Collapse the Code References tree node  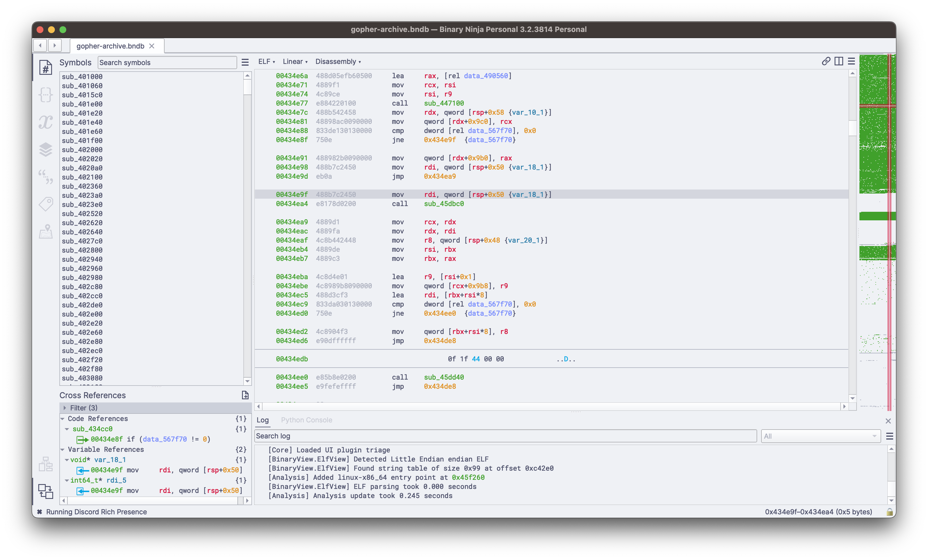[63, 418]
